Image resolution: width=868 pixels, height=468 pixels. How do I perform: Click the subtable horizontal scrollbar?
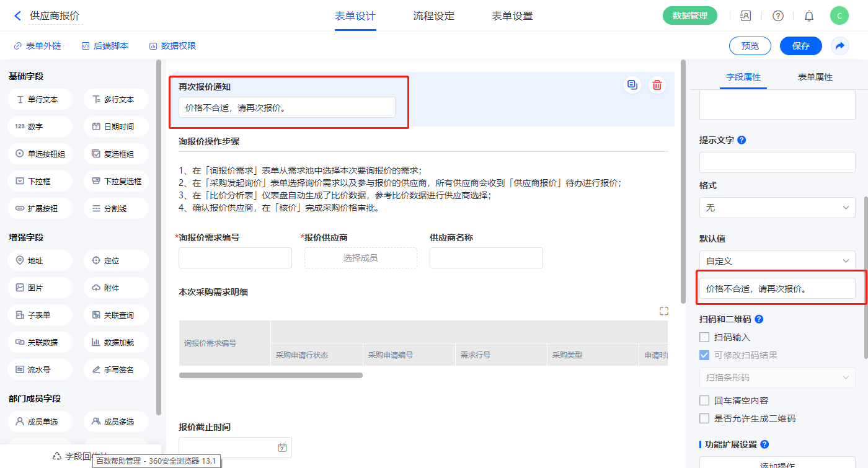[271, 375]
